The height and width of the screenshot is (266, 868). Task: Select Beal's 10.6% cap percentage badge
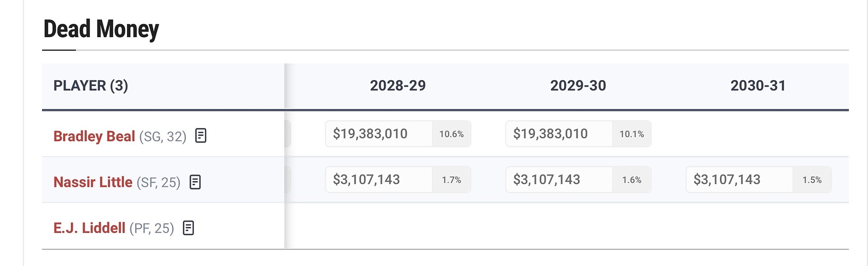click(451, 134)
